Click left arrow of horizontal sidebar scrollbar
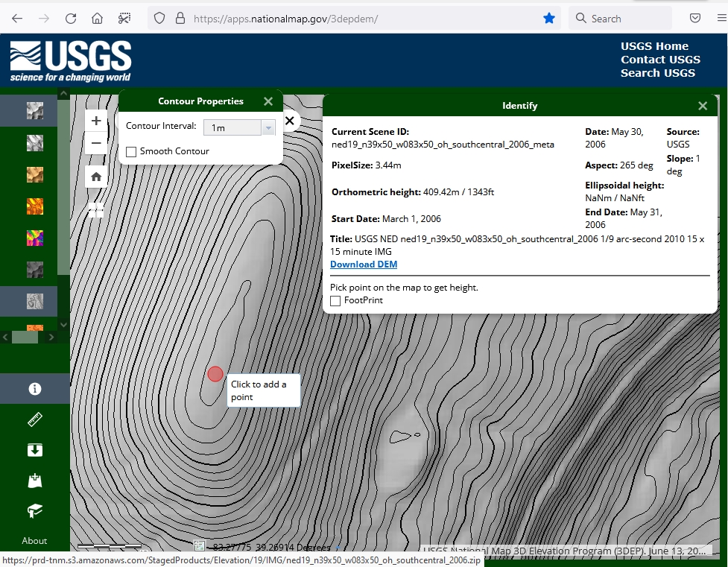The image size is (728, 567). [x=5, y=337]
